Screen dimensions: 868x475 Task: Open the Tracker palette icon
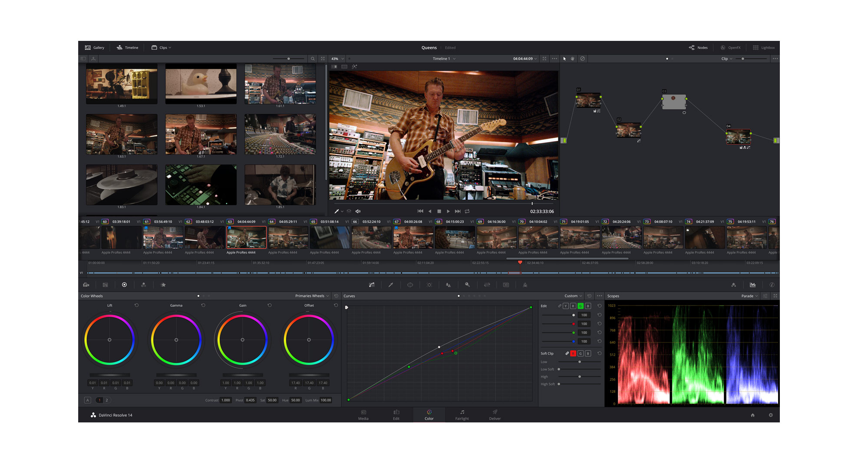(x=429, y=285)
